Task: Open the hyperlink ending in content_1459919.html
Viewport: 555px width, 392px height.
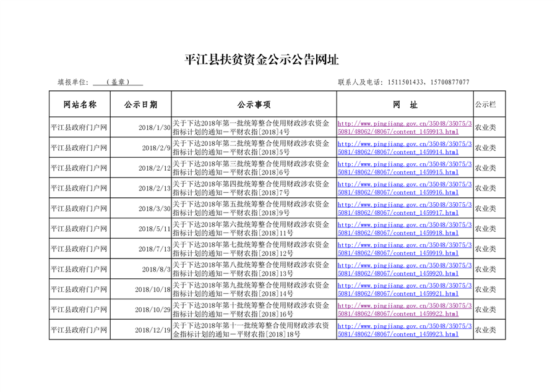Action: point(405,249)
